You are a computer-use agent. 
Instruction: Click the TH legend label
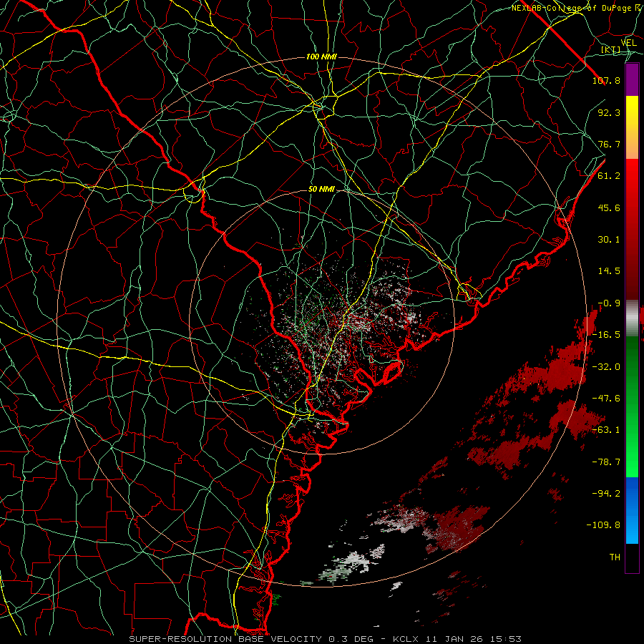615,557
